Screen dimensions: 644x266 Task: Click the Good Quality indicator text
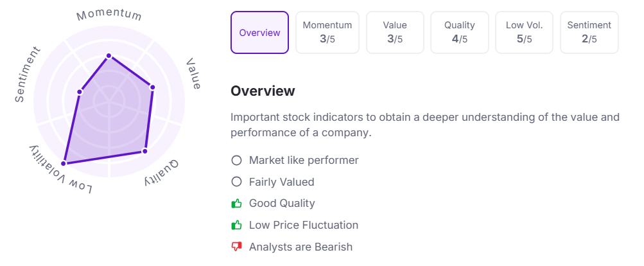click(x=282, y=203)
